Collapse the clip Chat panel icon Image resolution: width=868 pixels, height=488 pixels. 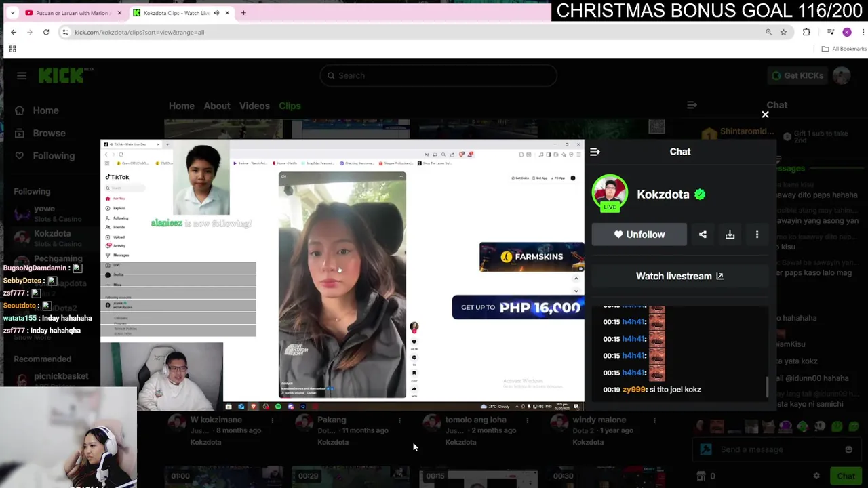[595, 152]
